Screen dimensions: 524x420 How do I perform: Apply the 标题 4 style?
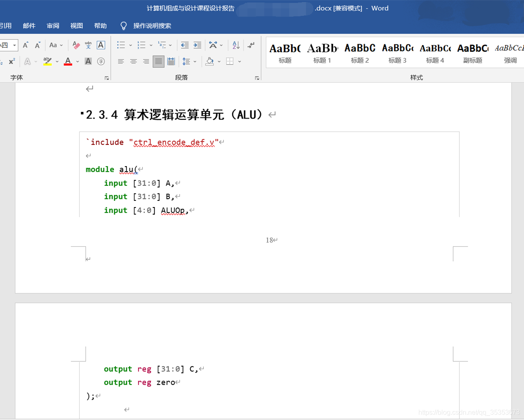(435, 53)
